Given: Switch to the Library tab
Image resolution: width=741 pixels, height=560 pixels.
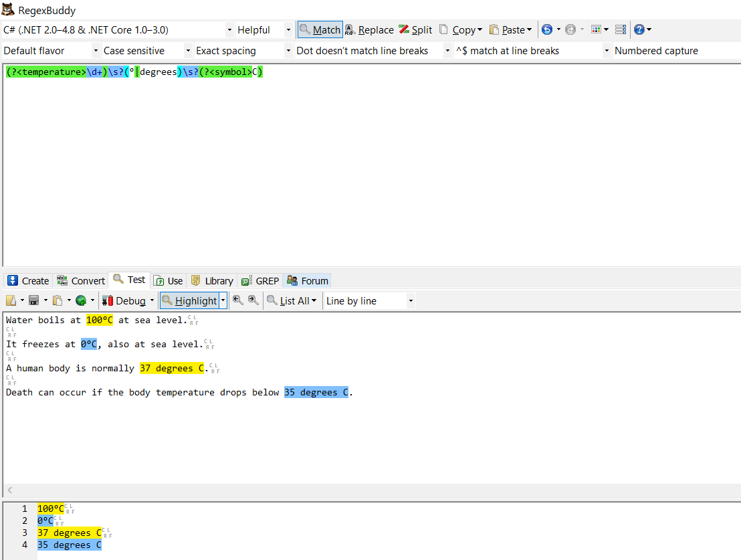Looking at the screenshot, I should (211, 280).
